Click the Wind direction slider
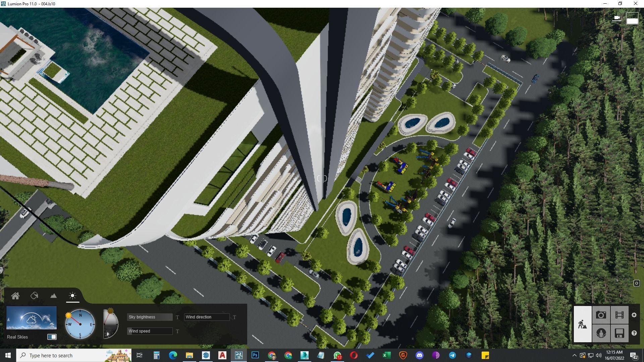This screenshot has height=362, width=644. (x=207, y=317)
